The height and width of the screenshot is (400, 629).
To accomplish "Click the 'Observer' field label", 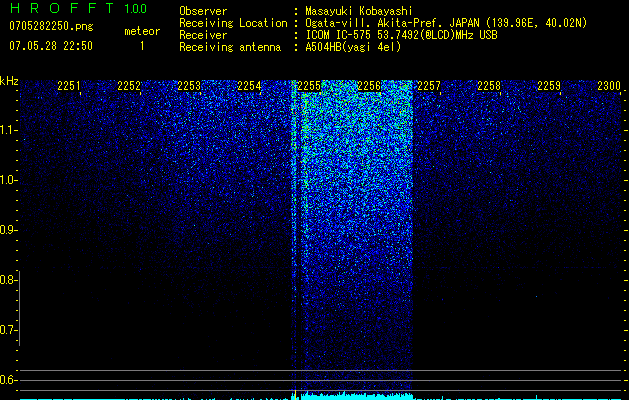I will [203, 11].
